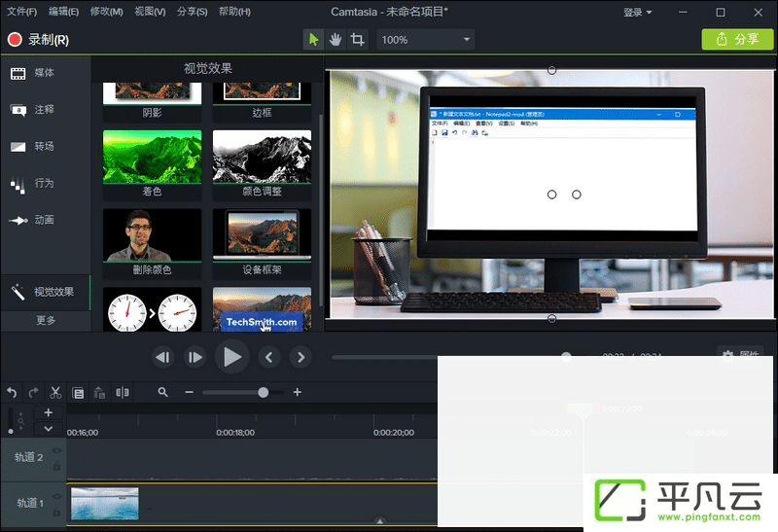
Task: Zoom out timeline with minus button
Action: point(189,393)
